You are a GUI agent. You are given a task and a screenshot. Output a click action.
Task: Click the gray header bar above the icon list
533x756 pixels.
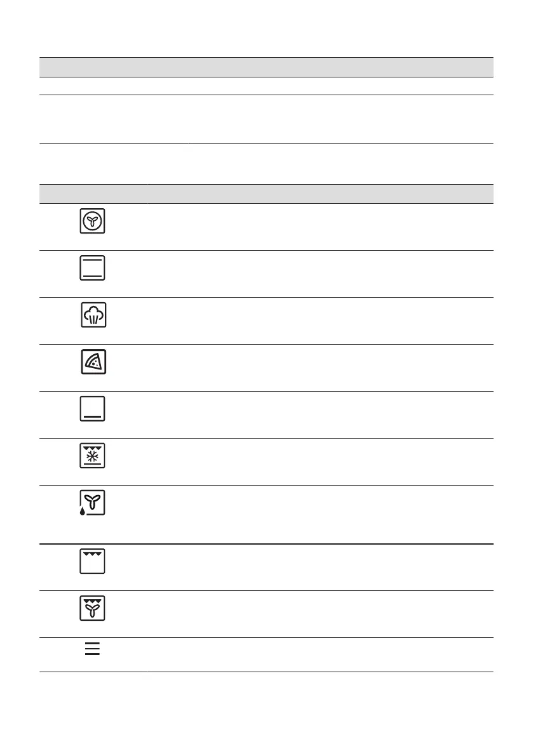tap(266, 194)
